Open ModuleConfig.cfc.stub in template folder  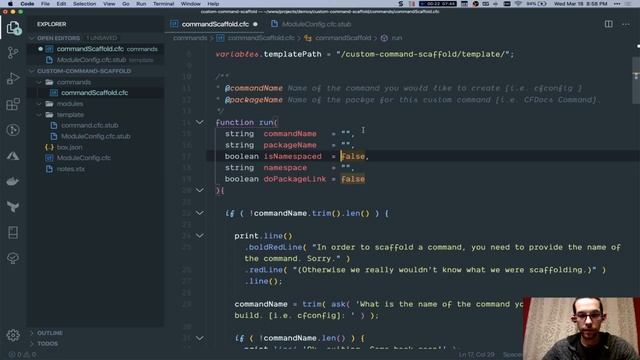click(96, 136)
